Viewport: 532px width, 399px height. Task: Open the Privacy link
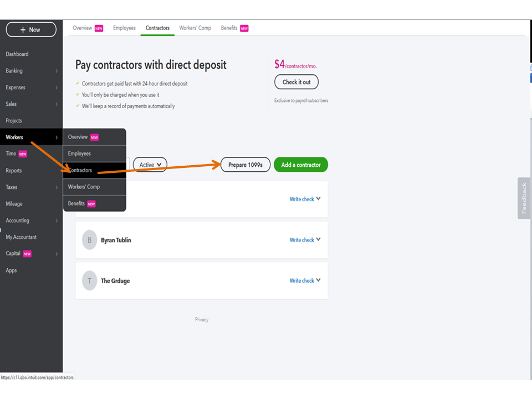202,320
